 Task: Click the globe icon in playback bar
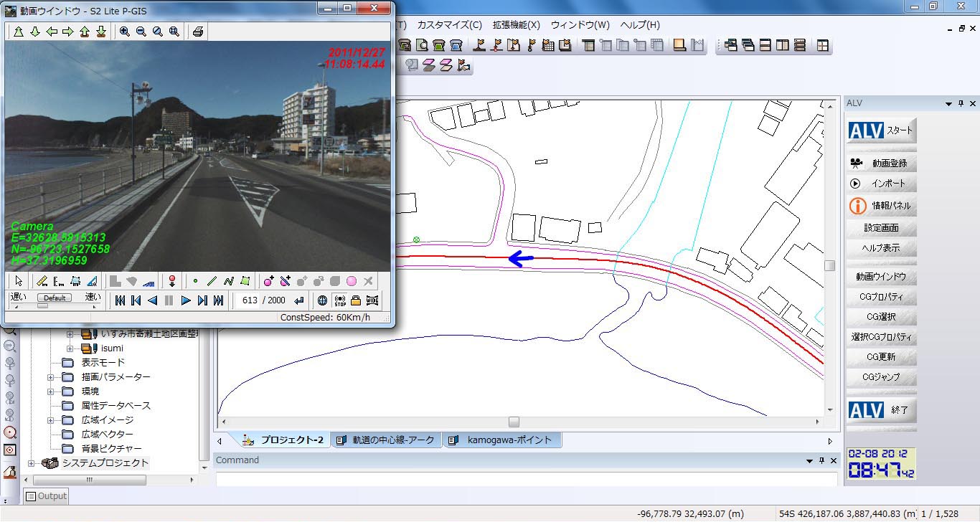click(x=323, y=300)
